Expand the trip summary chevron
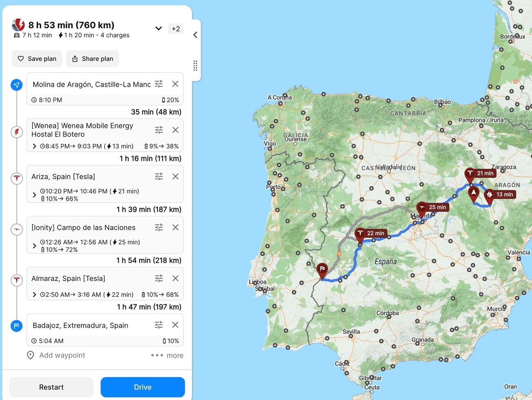Viewport: 532px width, 400px height. (158, 29)
